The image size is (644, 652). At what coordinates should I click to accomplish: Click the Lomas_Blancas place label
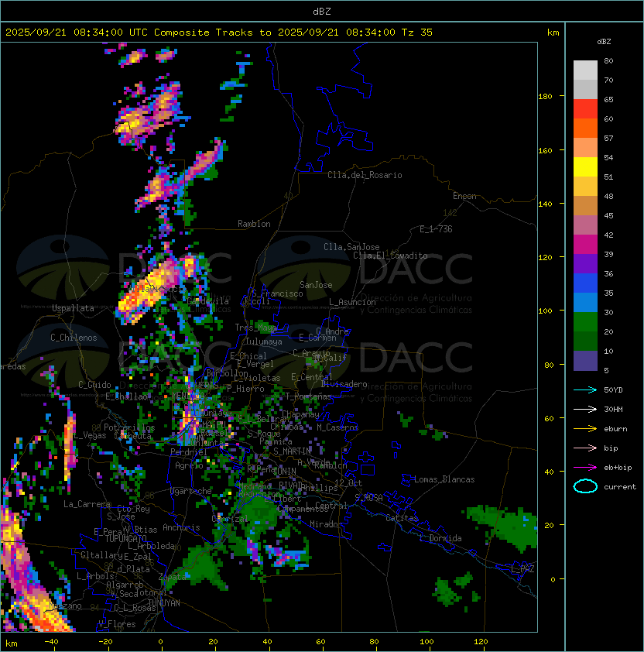[444, 479]
